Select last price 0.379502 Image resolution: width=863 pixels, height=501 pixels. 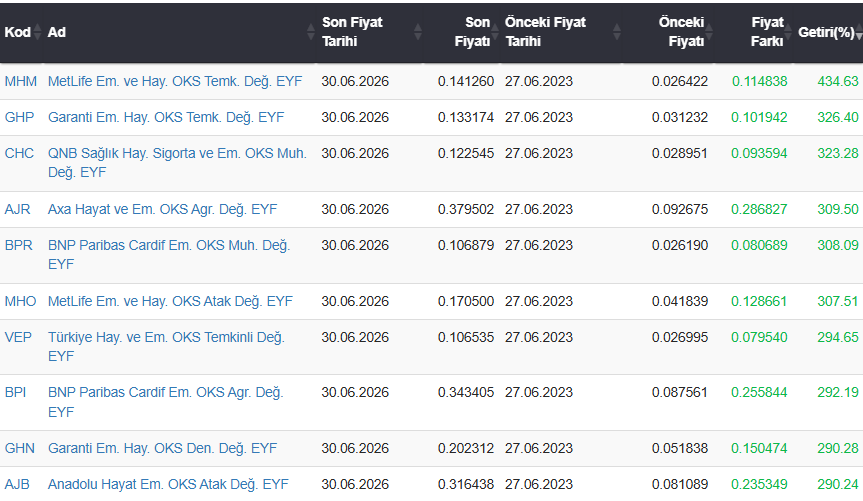point(466,209)
